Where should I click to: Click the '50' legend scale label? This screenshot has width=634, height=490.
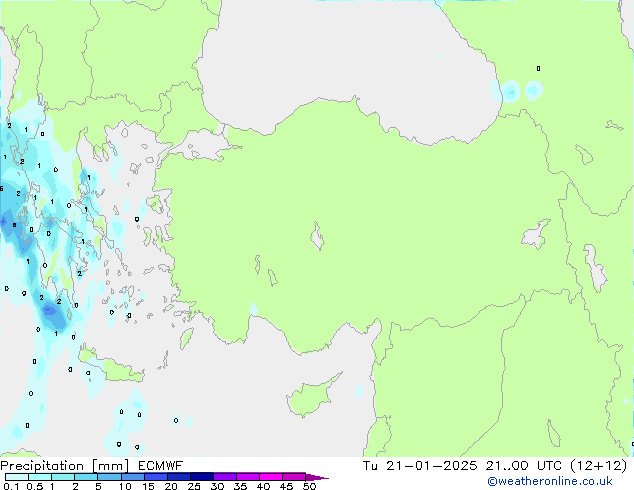tap(309, 486)
